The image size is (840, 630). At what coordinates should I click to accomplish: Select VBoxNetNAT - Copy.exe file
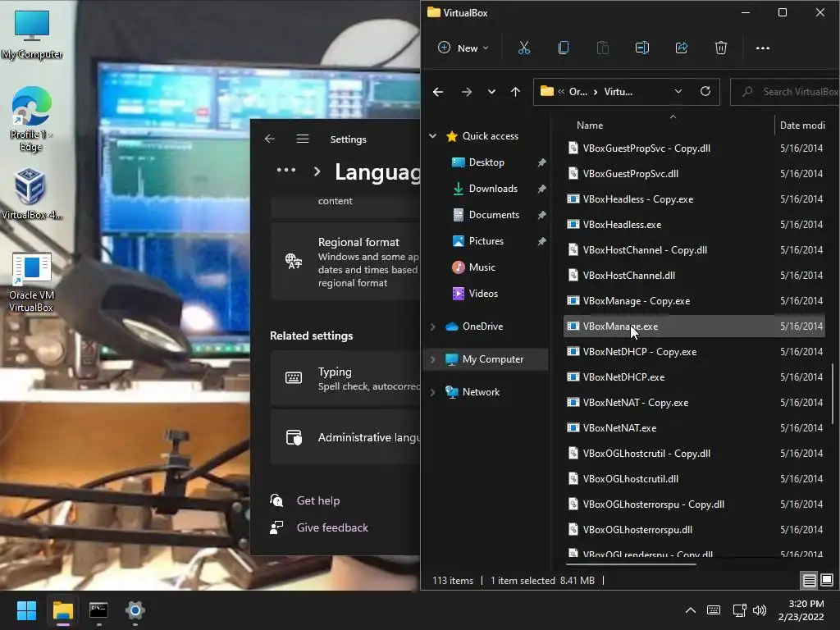694,403
